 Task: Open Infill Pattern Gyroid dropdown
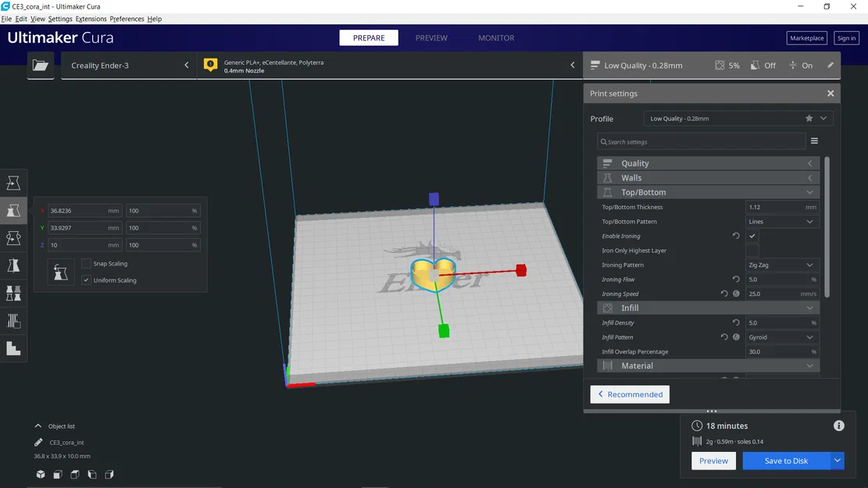pos(781,337)
